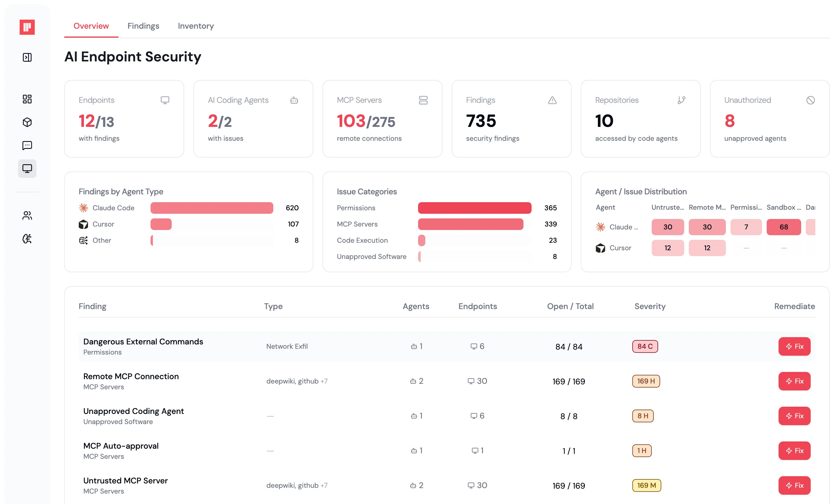Switch to the Inventory tab
This screenshot has width=835, height=504.
pyautogui.click(x=195, y=26)
